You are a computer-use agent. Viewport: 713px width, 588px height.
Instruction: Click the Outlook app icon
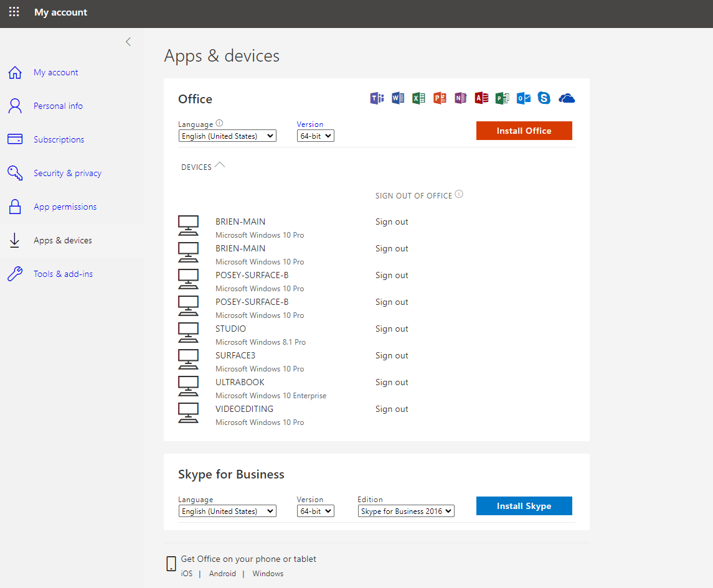(523, 98)
